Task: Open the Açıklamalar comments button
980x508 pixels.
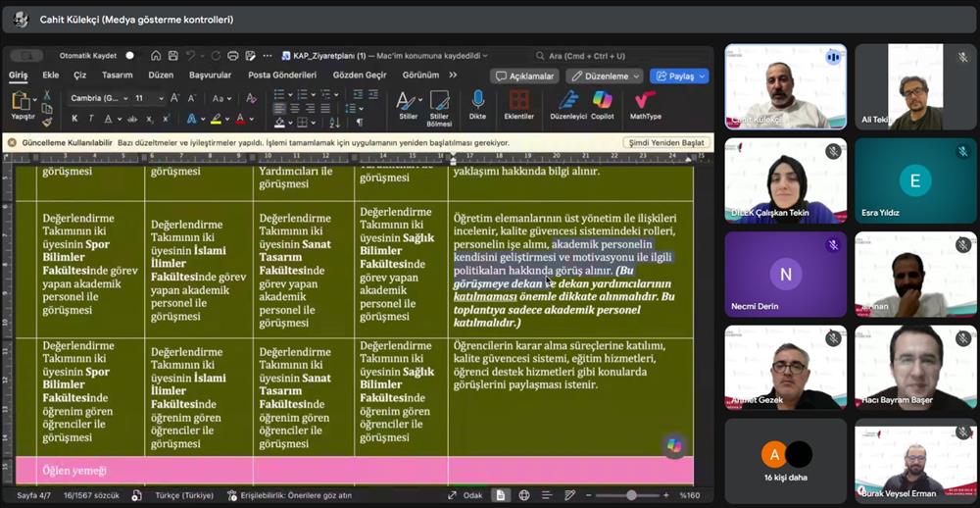Action: [524, 76]
